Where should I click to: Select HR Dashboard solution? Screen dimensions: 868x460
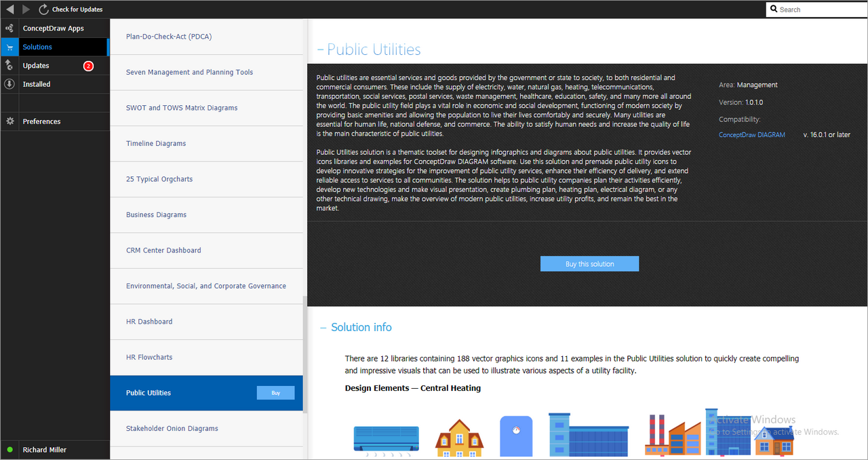206,322
